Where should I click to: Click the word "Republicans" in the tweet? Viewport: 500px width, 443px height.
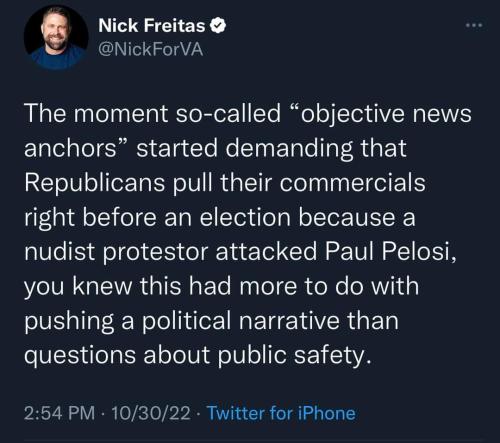click(x=95, y=183)
